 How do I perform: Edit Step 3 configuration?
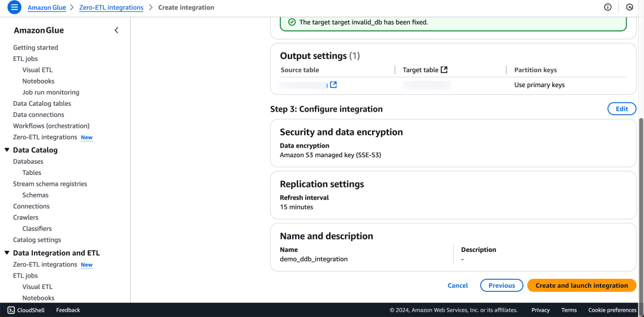pyautogui.click(x=622, y=109)
